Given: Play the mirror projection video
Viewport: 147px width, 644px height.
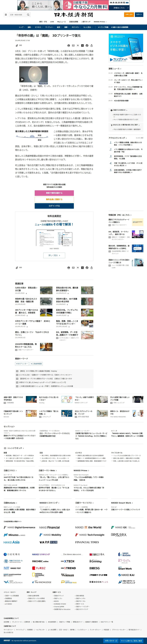Looking at the screenshot, I should pos(22,80).
